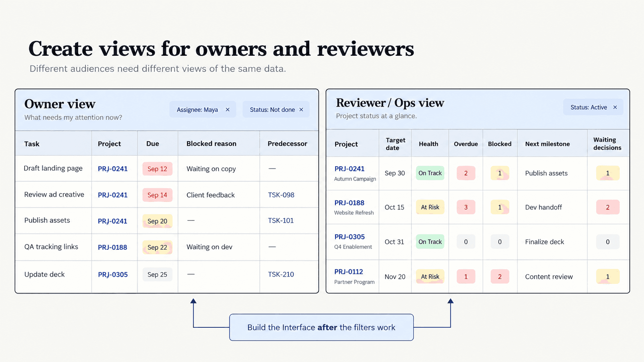Click overdue count 3 for Website Refresh
This screenshot has height=362, width=644.
point(466,207)
